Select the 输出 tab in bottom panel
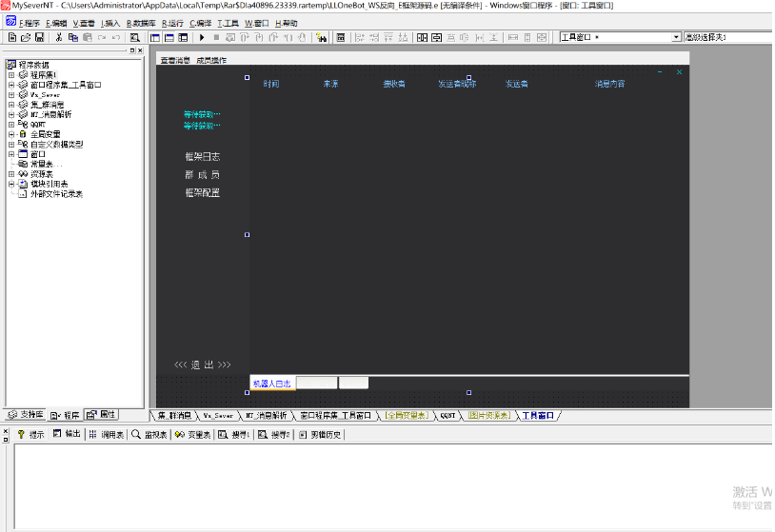Viewport: 775px width, 532px height. 68,434
